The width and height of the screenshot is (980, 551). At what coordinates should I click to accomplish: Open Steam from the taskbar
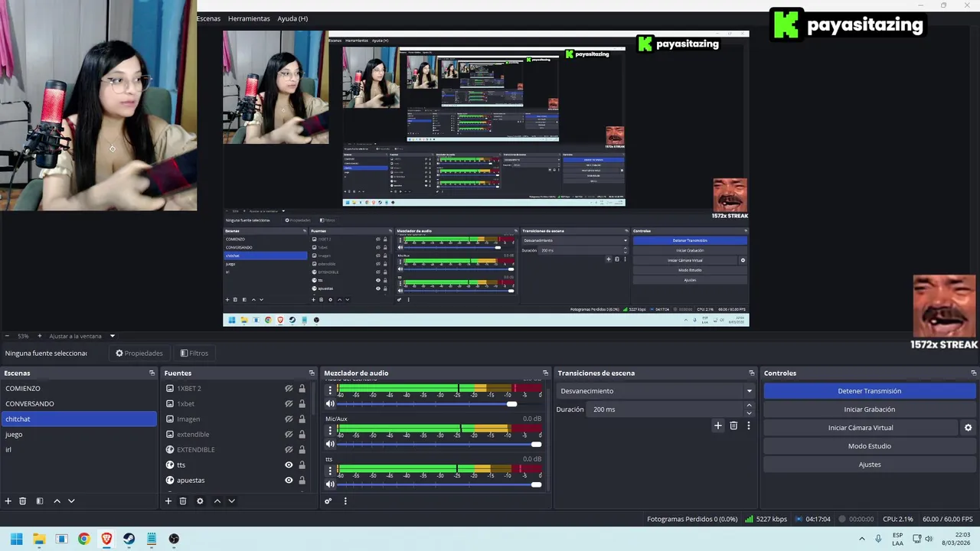(129, 539)
